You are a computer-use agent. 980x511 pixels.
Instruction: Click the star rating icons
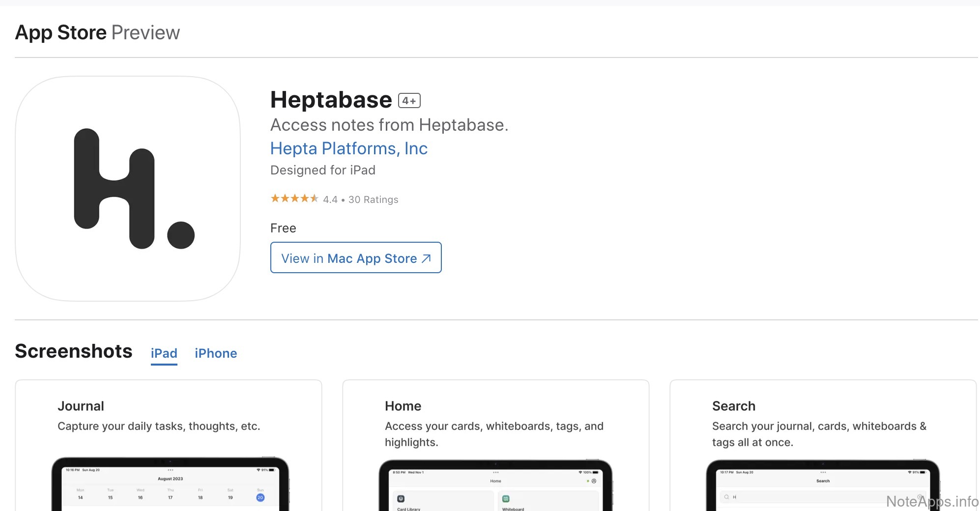tap(294, 199)
